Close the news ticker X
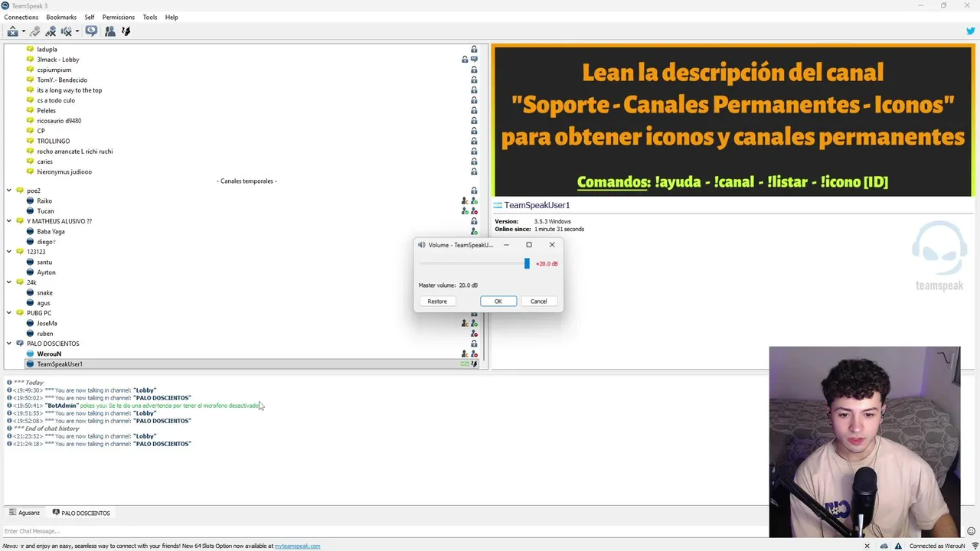 click(867, 546)
